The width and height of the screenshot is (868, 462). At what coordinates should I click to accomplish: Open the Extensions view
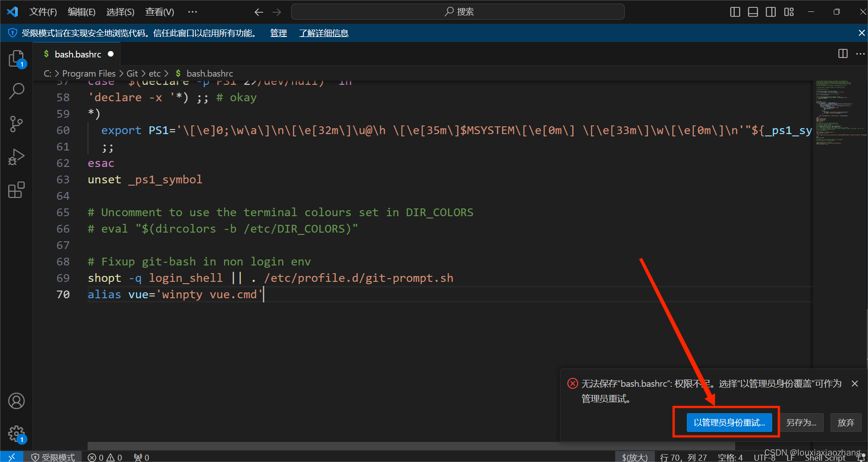[x=16, y=190]
